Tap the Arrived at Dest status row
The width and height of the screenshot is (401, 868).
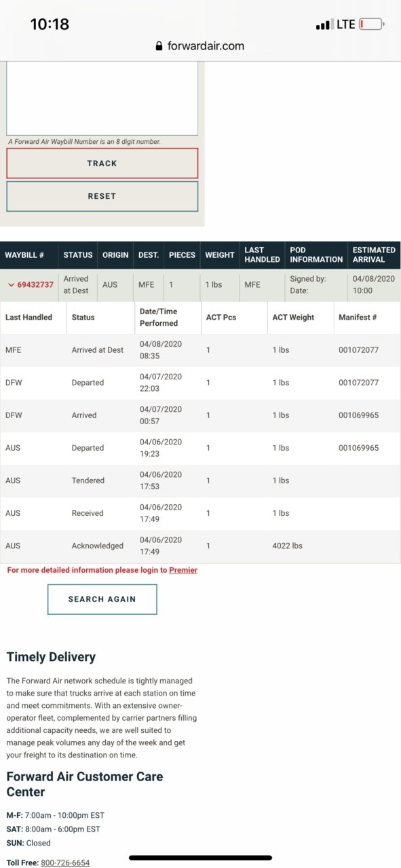pyautogui.click(x=200, y=350)
